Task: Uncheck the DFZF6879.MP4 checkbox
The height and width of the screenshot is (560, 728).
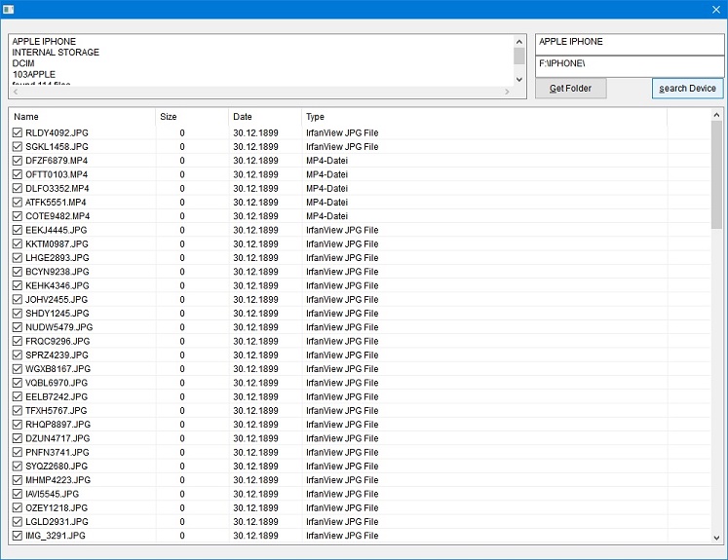Action: click(x=18, y=161)
